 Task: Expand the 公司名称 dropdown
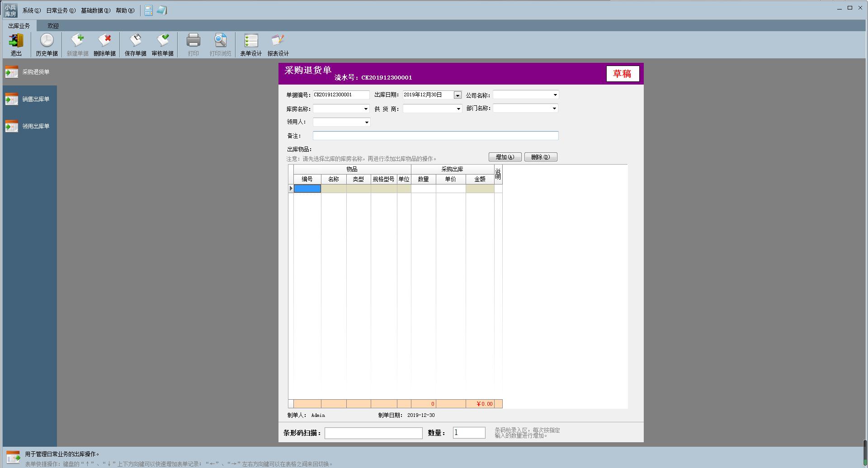(x=555, y=95)
